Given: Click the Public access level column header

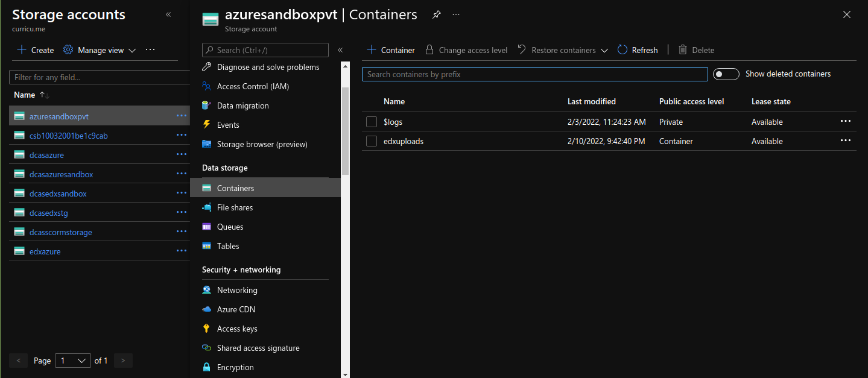Looking at the screenshot, I should click(692, 101).
